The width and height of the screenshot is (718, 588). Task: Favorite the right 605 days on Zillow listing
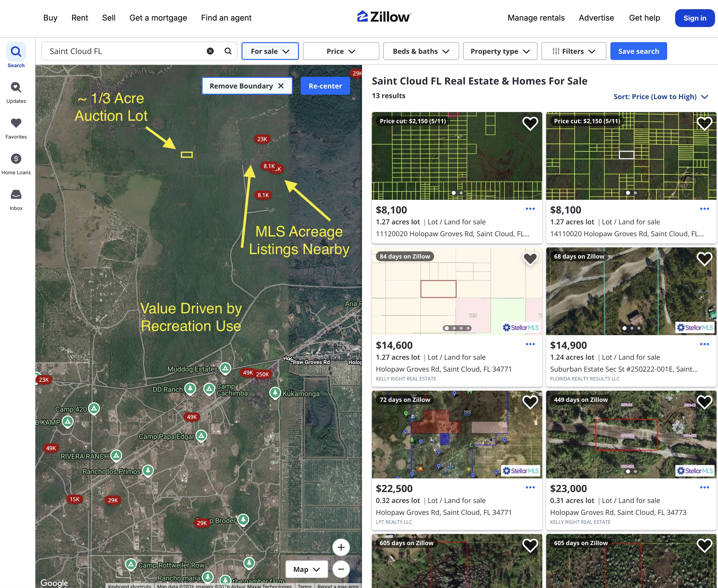click(x=704, y=545)
